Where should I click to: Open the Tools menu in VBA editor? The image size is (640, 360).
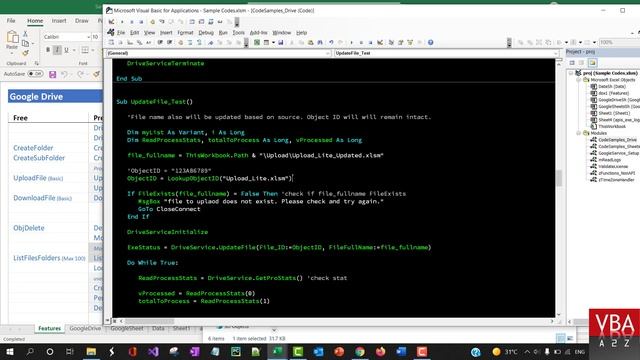pyautogui.click(x=238, y=33)
